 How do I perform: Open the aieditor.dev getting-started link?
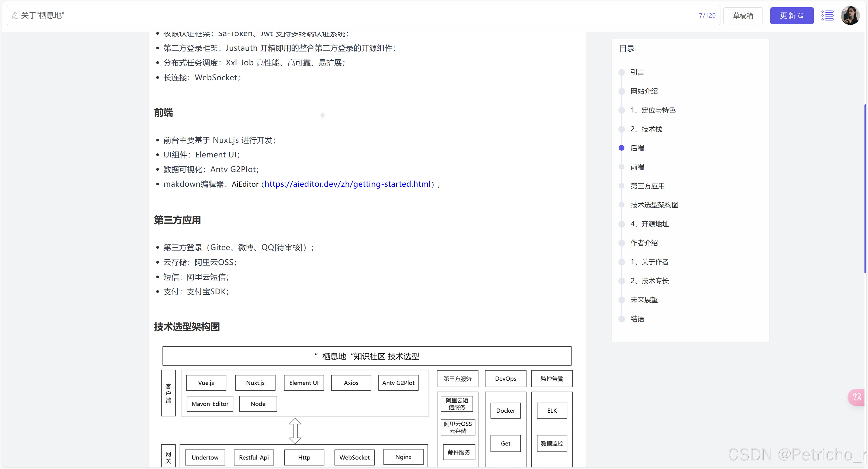(347, 184)
